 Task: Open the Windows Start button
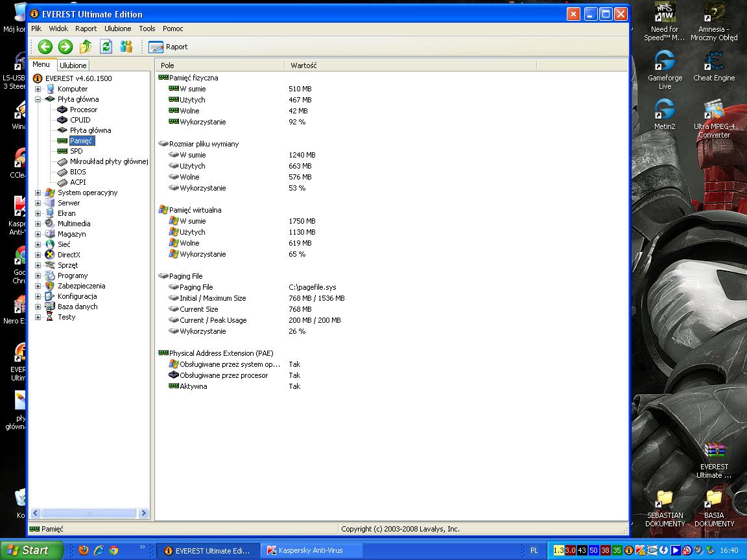31,550
